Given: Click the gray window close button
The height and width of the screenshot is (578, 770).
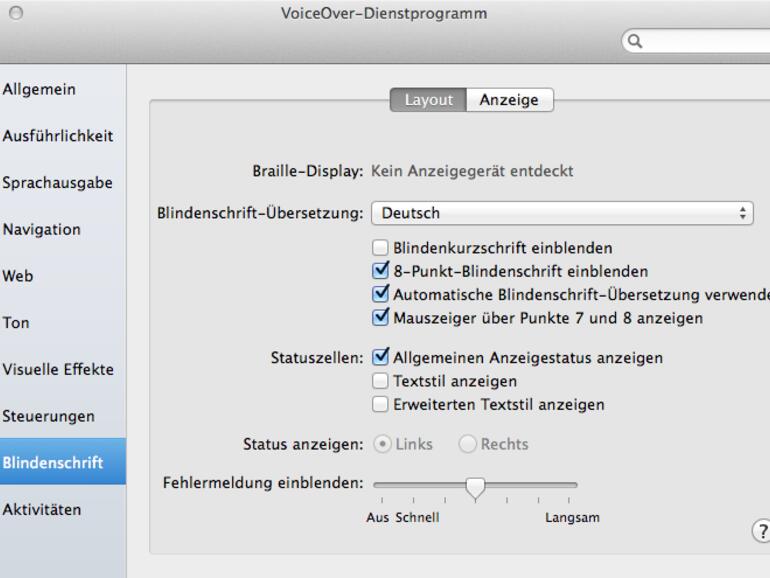Looking at the screenshot, I should click(x=16, y=13).
